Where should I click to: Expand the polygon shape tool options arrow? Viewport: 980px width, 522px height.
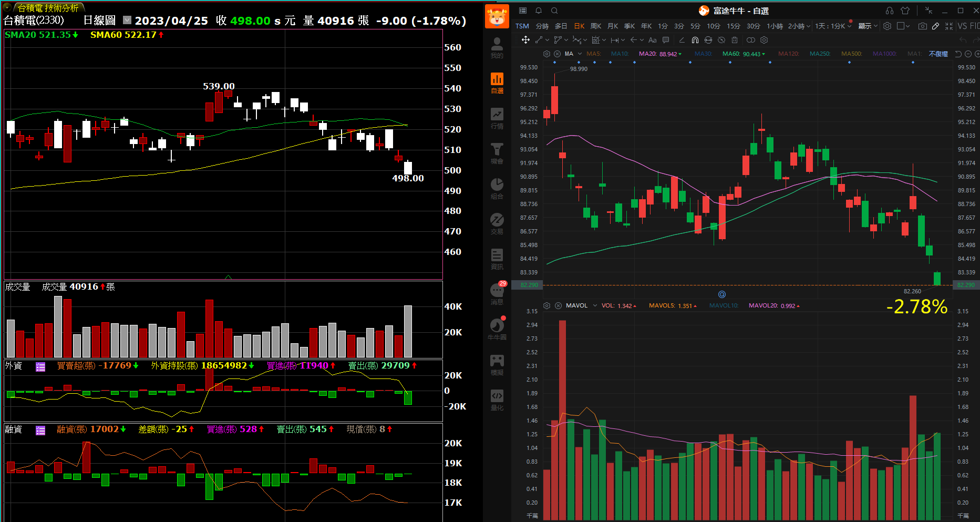point(566,40)
